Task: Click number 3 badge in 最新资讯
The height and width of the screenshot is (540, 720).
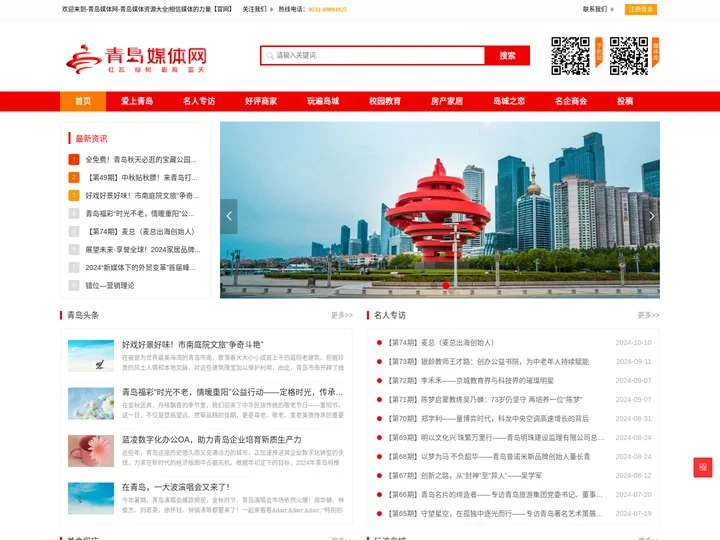Action: coord(74,195)
